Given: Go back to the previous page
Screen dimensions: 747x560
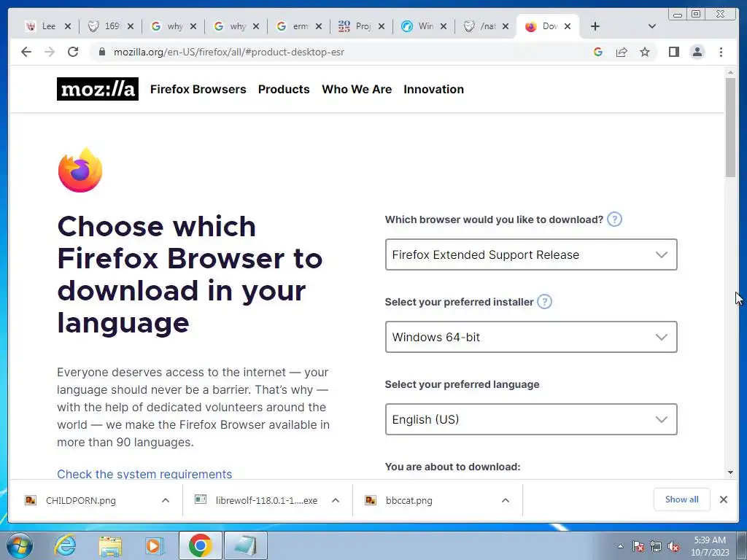Looking at the screenshot, I should pos(26,52).
